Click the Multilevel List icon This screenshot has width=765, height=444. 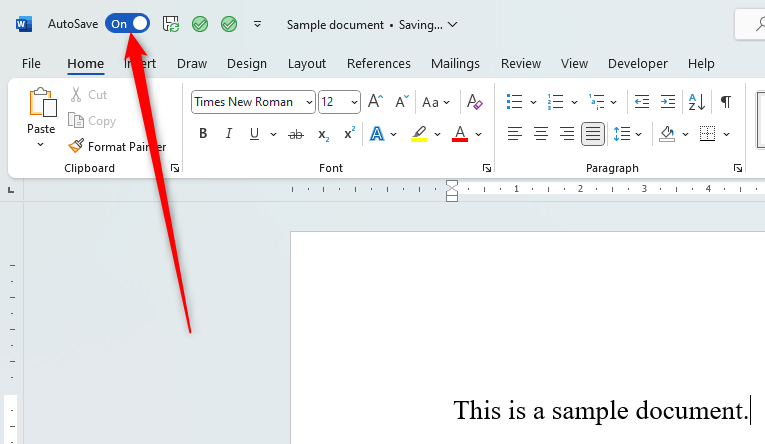click(x=596, y=101)
